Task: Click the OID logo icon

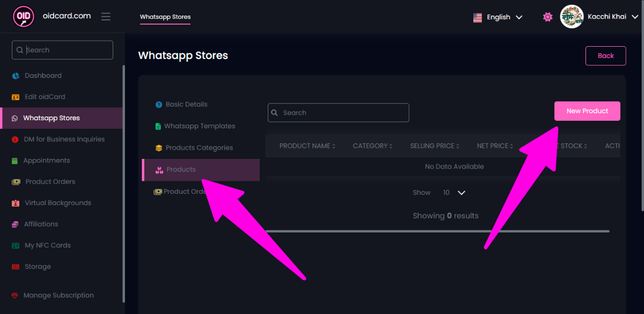Action: coord(24,17)
